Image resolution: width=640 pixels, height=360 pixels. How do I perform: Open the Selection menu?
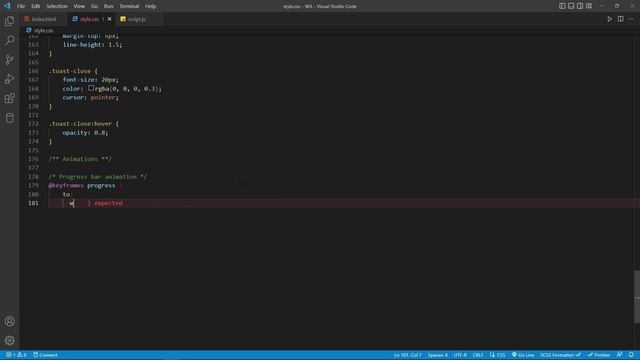tap(57, 6)
